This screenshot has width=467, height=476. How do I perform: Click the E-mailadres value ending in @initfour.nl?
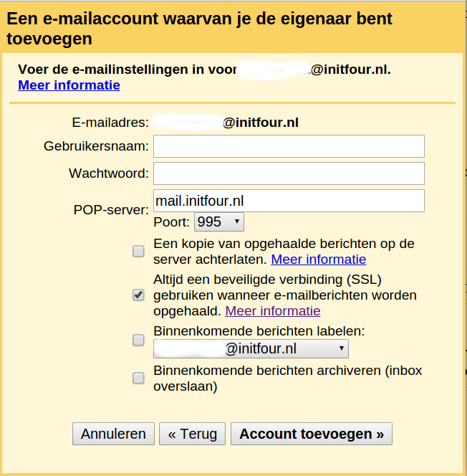coord(226,123)
